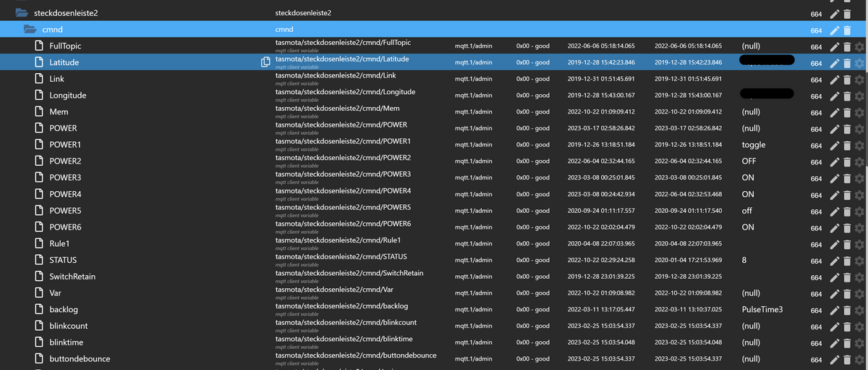Select the SwitchRetain state in the tree
868x370 pixels.
point(72,277)
